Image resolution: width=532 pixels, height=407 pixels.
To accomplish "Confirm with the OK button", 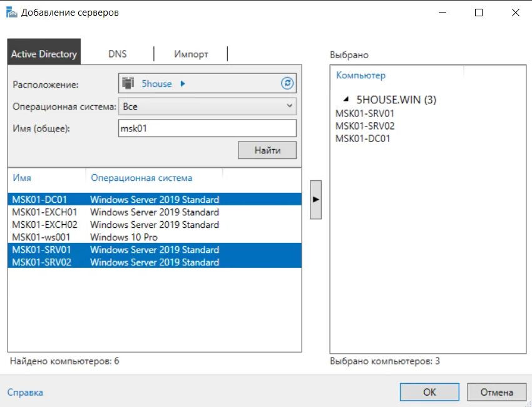I will (429, 392).
